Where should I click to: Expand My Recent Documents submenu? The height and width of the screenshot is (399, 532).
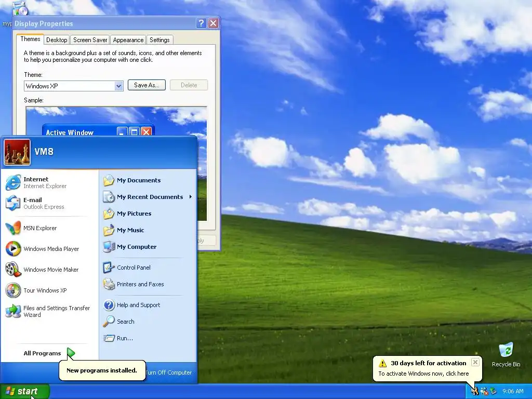coord(148,197)
